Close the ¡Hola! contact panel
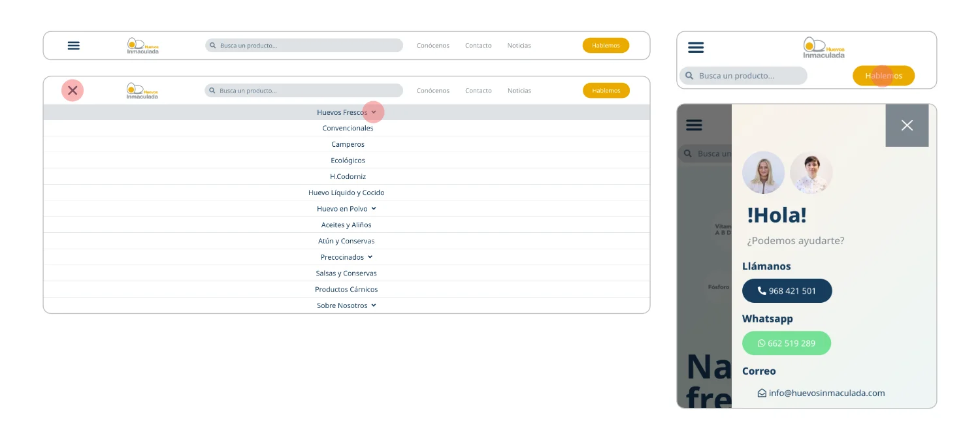The image size is (980, 434). pos(907,125)
